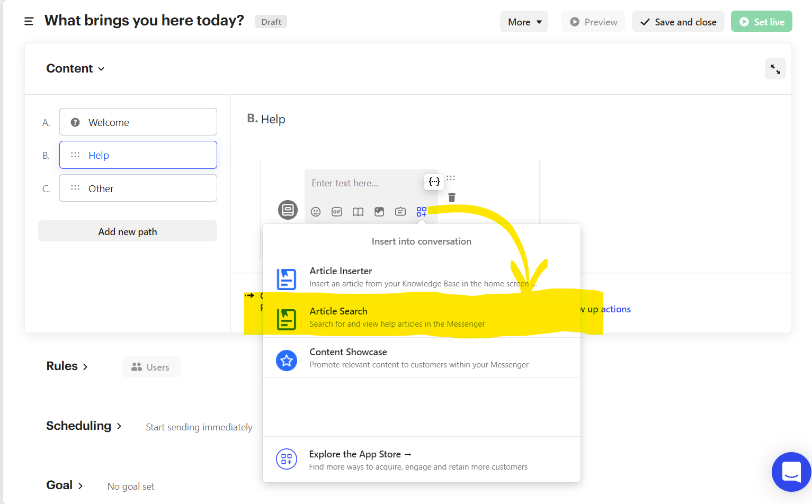Image resolution: width=812 pixels, height=504 pixels.
Task: Add a reply button block icon
Action: click(400, 212)
